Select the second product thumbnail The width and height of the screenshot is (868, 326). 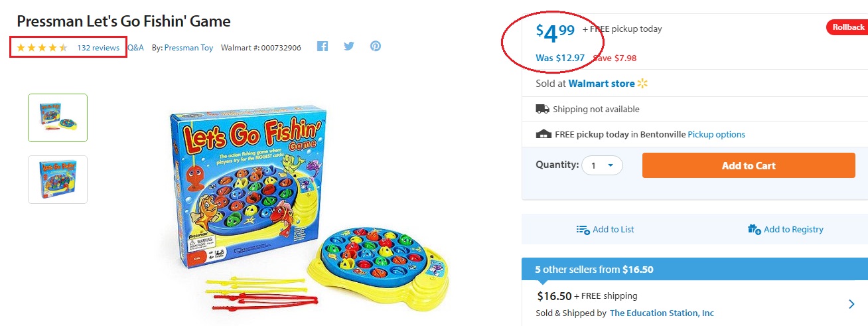point(58,179)
